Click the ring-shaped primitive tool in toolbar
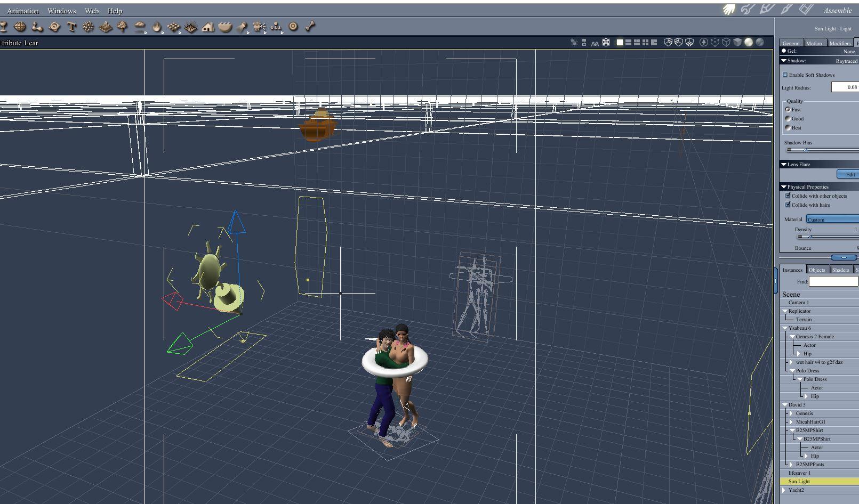This screenshot has width=859, height=504. pyautogui.click(x=54, y=27)
